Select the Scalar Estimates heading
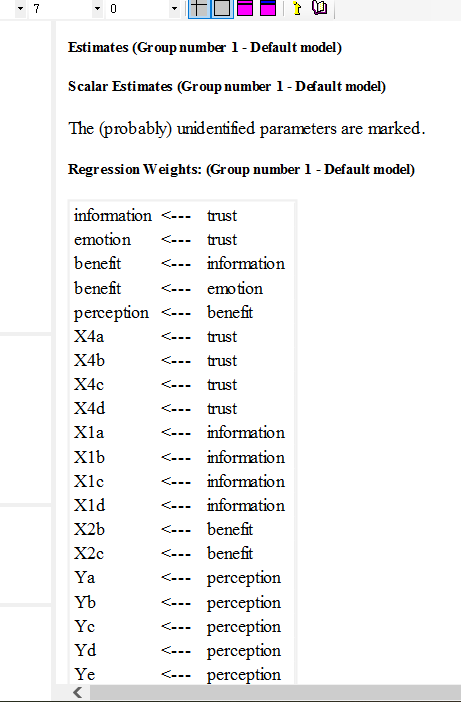The image size is (461, 702). pyautogui.click(x=227, y=86)
